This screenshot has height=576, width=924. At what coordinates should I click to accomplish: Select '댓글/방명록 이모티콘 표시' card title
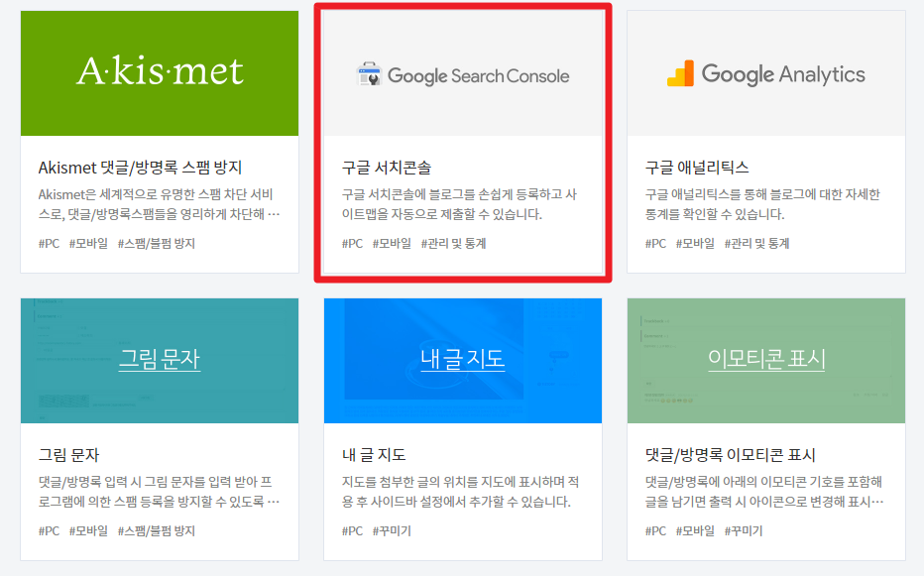click(730, 455)
